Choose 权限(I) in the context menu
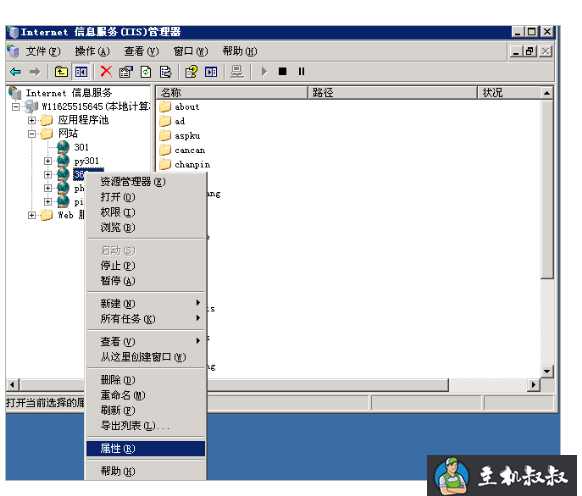 pyautogui.click(x=146, y=212)
